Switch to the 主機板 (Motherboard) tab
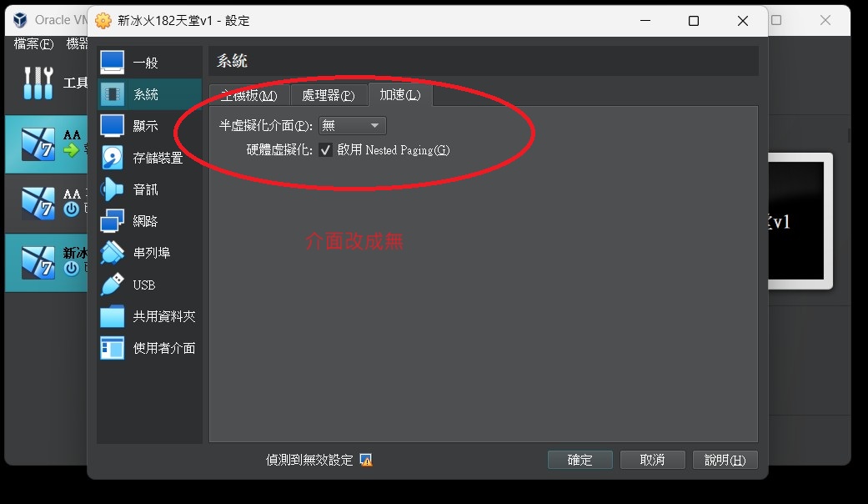This screenshot has height=504, width=868. click(248, 95)
